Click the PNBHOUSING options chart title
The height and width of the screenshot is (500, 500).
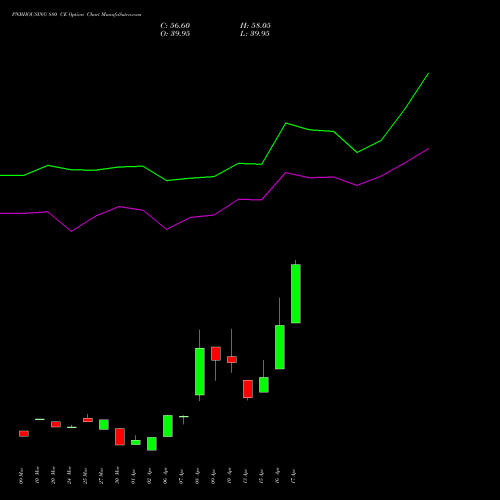(x=76, y=15)
